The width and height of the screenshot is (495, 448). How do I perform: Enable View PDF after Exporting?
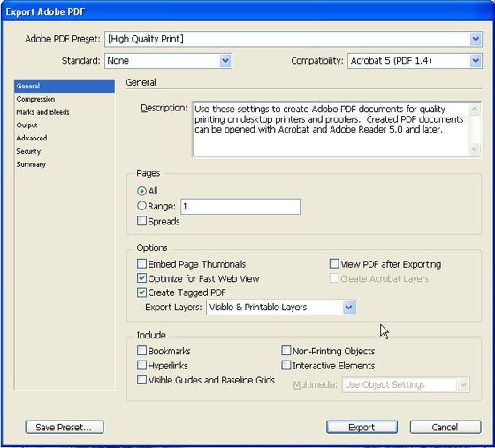pyautogui.click(x=334, y=263)
